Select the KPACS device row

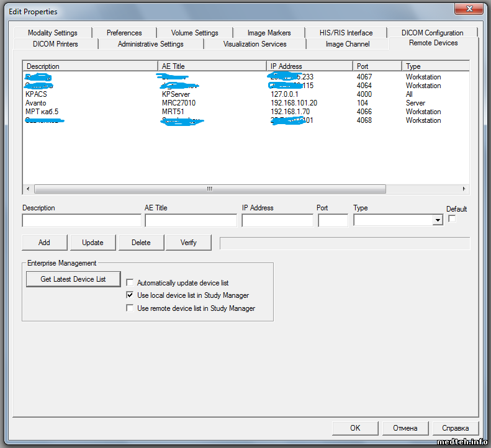click(x=36, y=94)
